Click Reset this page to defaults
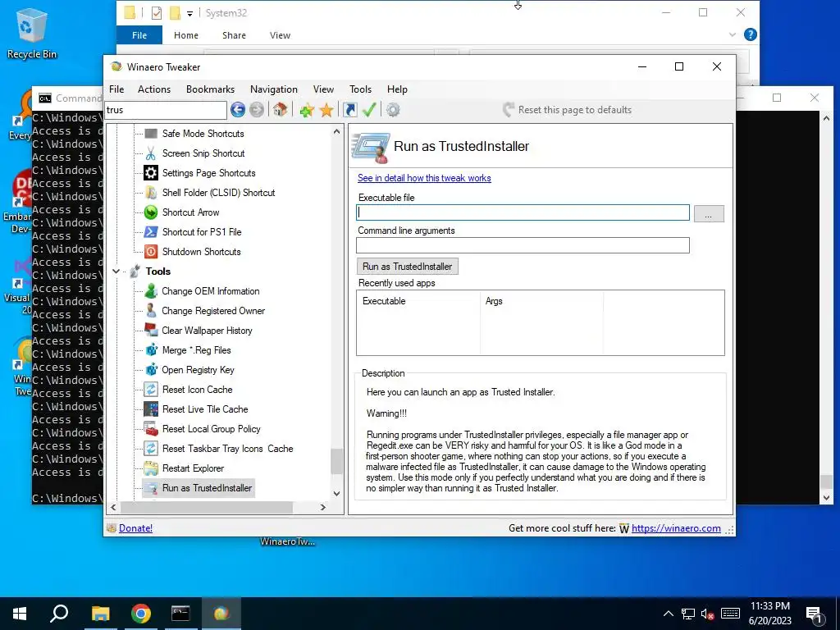 pyautogui.click(x=568, y=110)
